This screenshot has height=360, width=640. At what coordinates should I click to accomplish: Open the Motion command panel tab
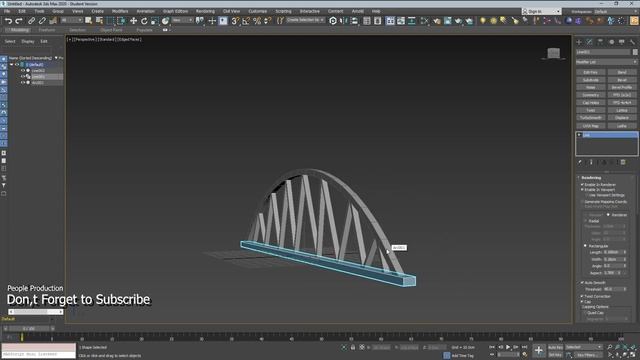tap(611, 42)
